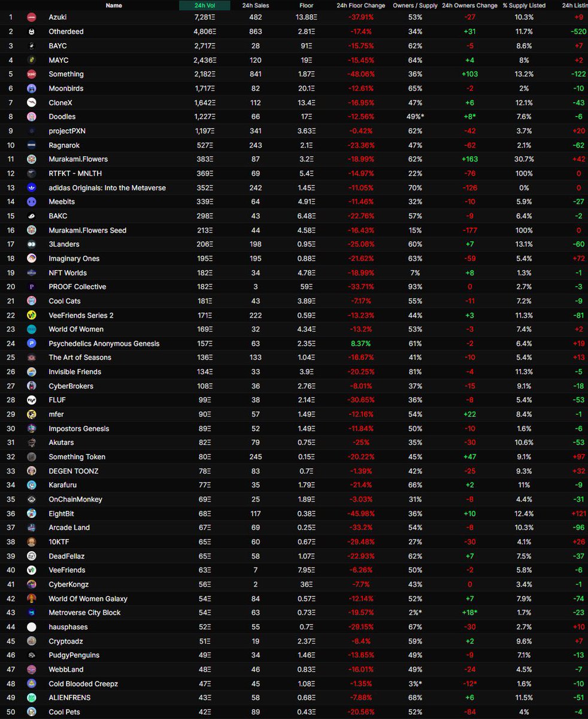Click Cool Pets -84 owners change cell
588x719 pixels.
click(470, 712)
